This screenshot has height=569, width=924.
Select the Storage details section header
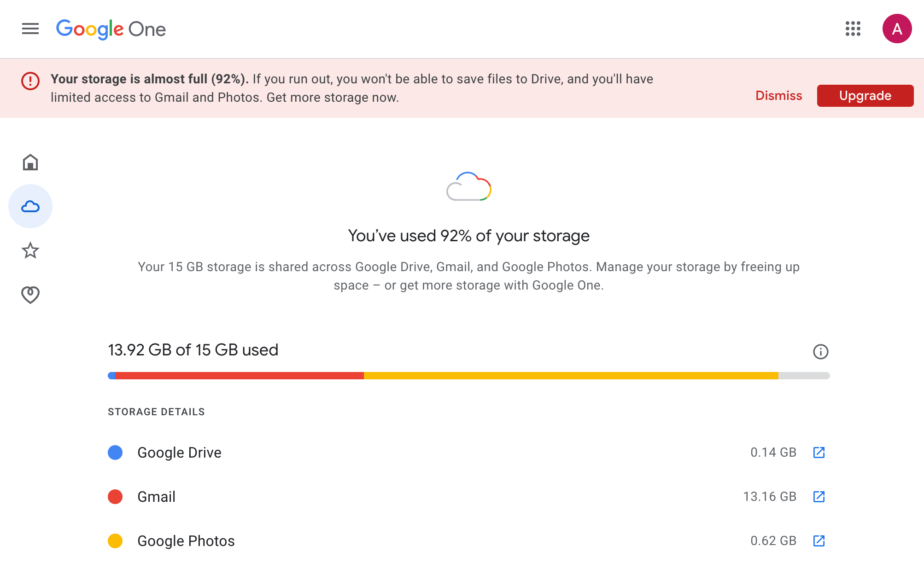tap(156, 412)
